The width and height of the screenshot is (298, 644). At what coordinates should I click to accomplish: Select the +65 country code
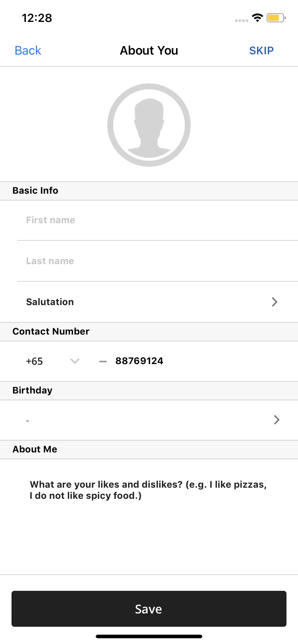(x=35, y=361)
